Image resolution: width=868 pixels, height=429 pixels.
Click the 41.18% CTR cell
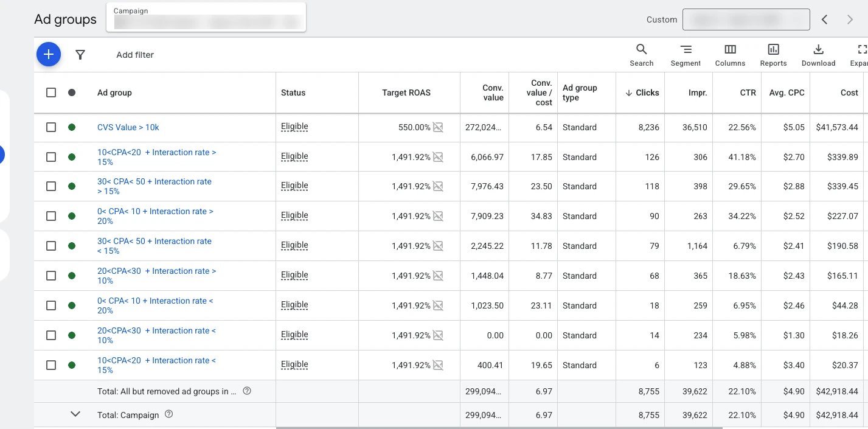coord(742,157)
